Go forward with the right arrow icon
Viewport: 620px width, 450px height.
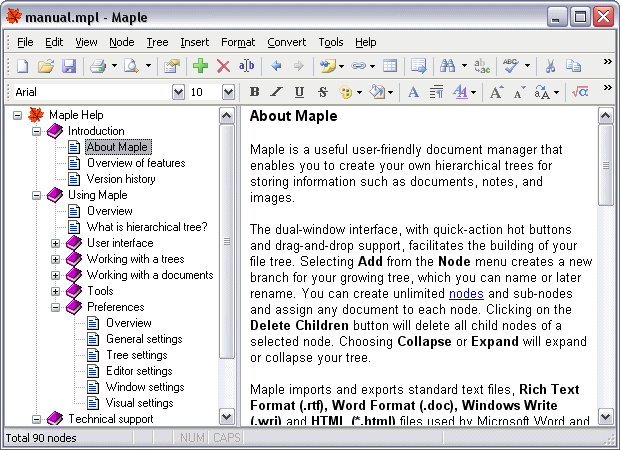(x=299, y=66)
